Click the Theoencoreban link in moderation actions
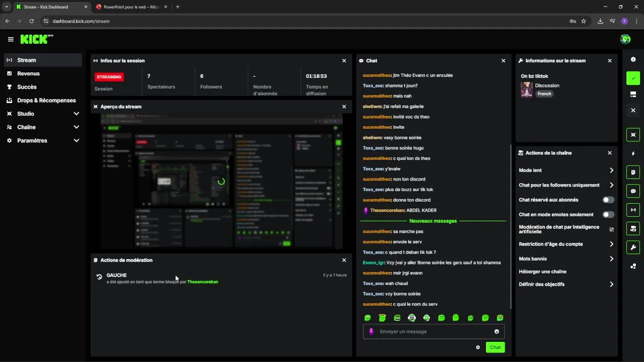This screenshot has width=644, height=362. 203,282
